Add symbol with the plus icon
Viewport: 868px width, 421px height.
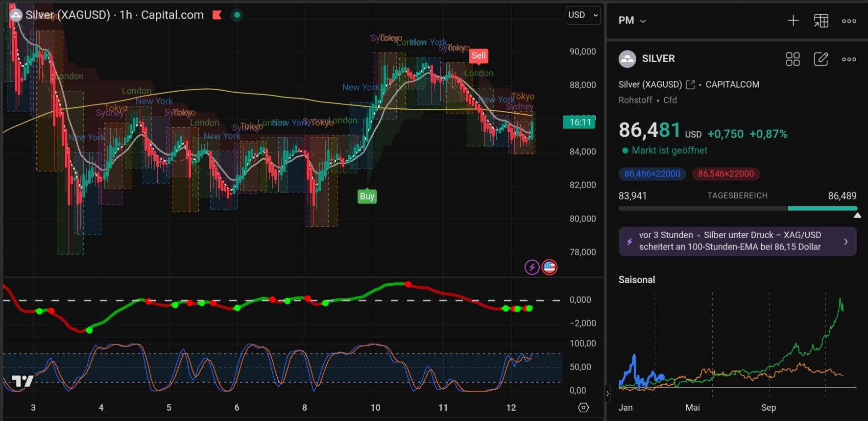tap(793, 21)
